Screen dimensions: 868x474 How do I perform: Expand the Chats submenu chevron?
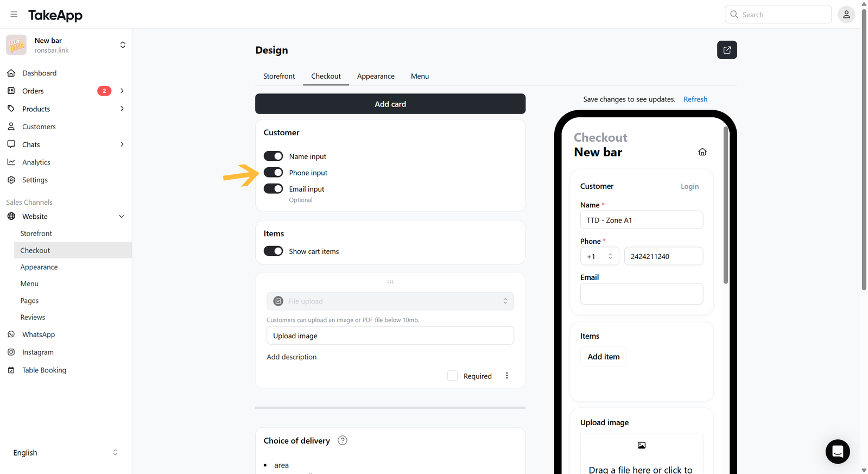pos(122,144)
